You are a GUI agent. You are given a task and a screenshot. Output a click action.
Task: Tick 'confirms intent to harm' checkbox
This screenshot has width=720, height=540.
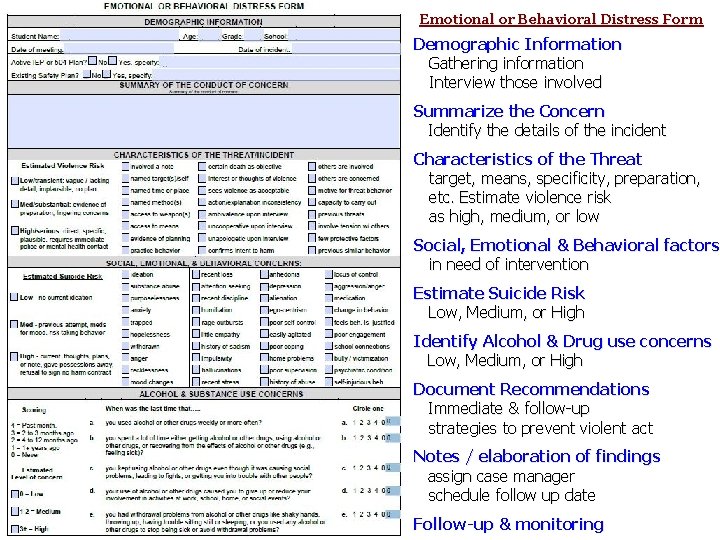pos(202,250)
